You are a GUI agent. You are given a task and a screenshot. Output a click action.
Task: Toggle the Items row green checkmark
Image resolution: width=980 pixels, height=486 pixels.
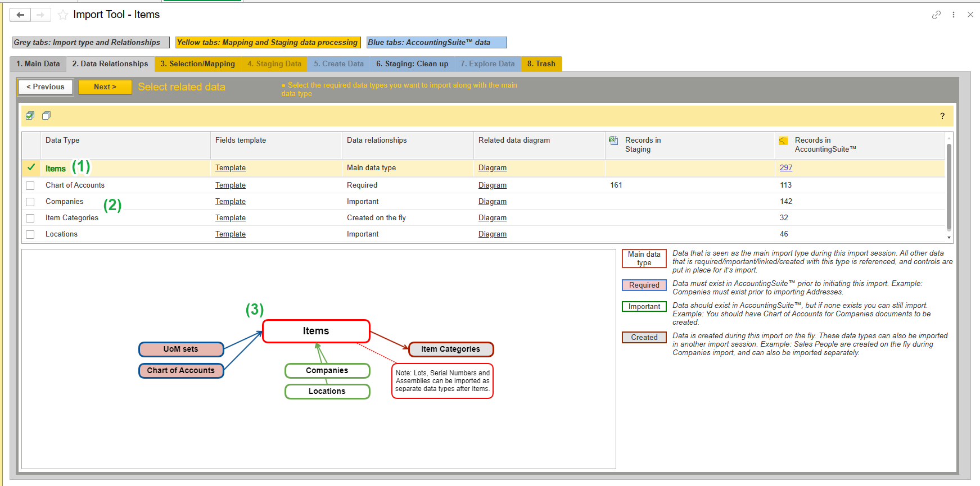tap(31, 167)
